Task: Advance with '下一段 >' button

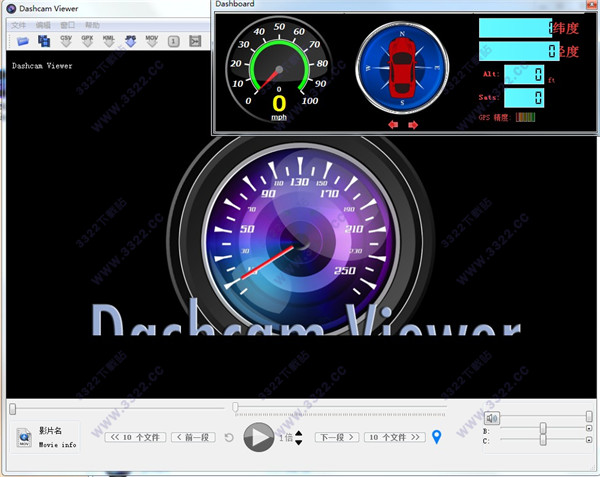Action: point(337,437)
